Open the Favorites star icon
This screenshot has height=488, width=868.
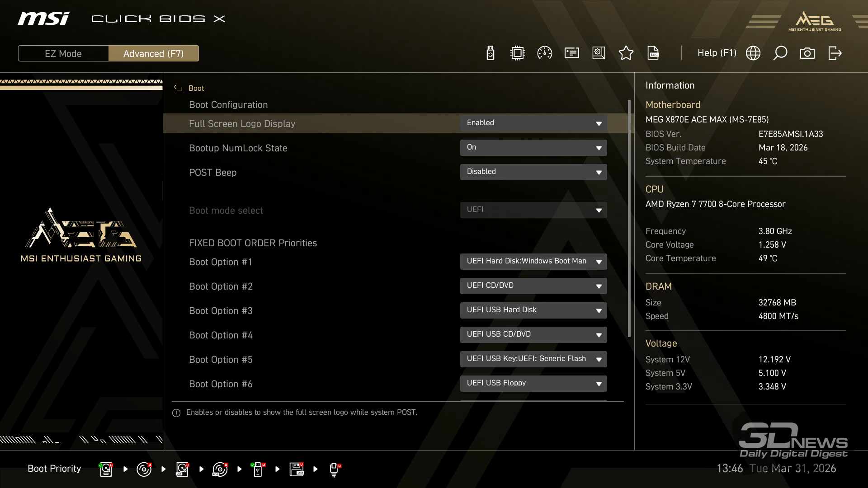point(626,53)
